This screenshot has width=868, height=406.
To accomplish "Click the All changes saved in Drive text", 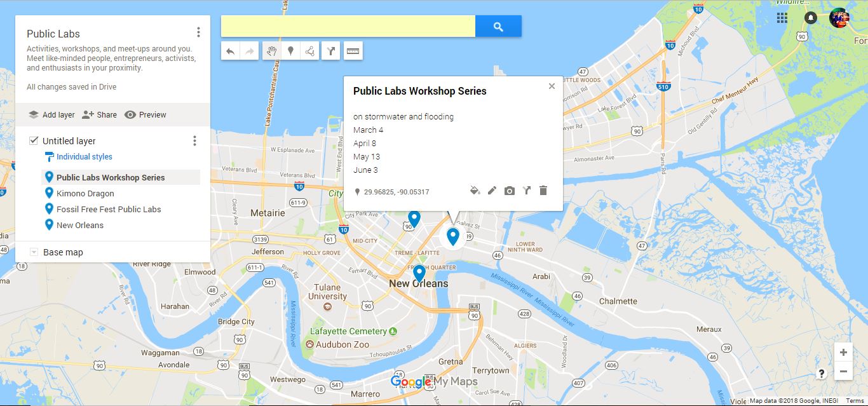I will pyautogui.click(x=72, y=87).
